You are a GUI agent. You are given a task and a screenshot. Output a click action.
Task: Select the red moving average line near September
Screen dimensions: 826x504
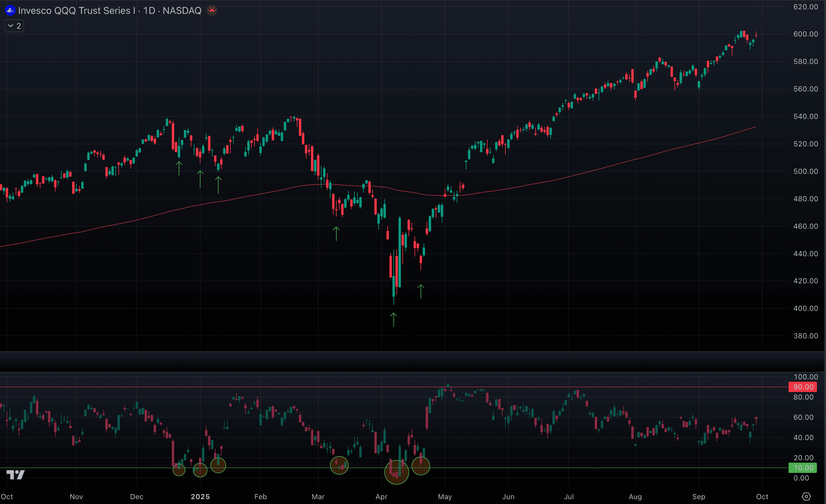tap(699, 143)
